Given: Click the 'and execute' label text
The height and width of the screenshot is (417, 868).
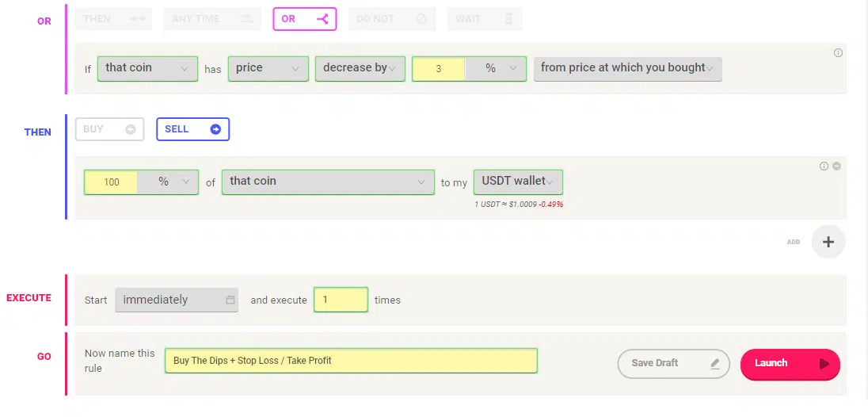Looking at the screenshot, I should tap(279, 300).
